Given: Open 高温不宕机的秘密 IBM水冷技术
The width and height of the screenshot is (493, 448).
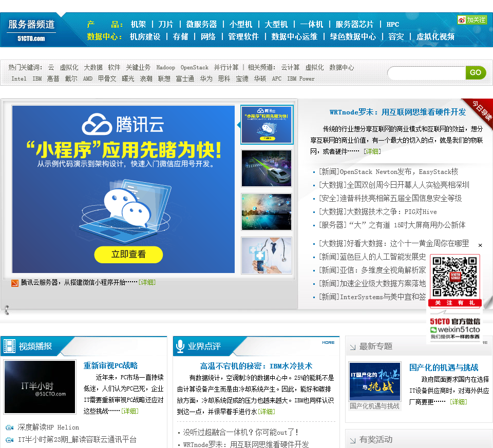Looking at the screenshot, I should click(256, 366).
